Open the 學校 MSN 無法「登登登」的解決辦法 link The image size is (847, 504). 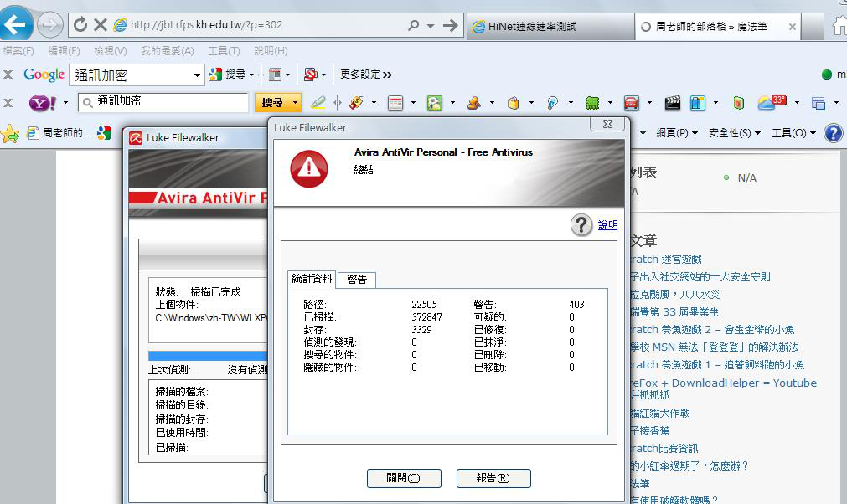coord(714,347)
